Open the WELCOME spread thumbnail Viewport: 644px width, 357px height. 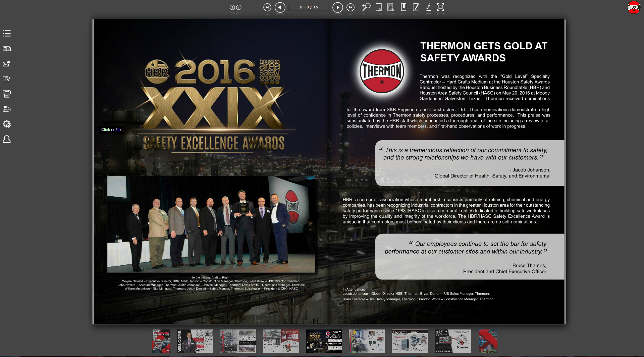pyautogui.click(x=195, y=341)
